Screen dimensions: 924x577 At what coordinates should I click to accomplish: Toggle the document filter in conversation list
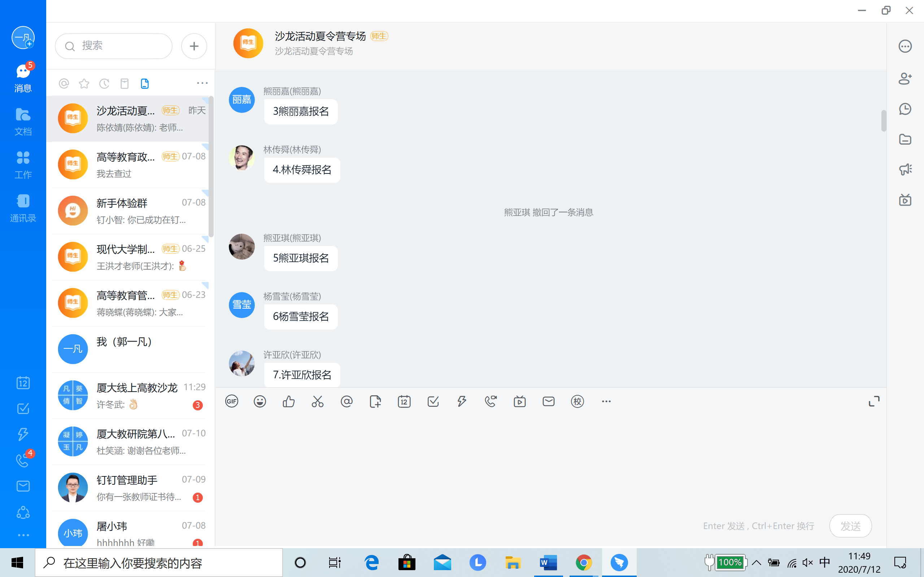click(145, 83)
